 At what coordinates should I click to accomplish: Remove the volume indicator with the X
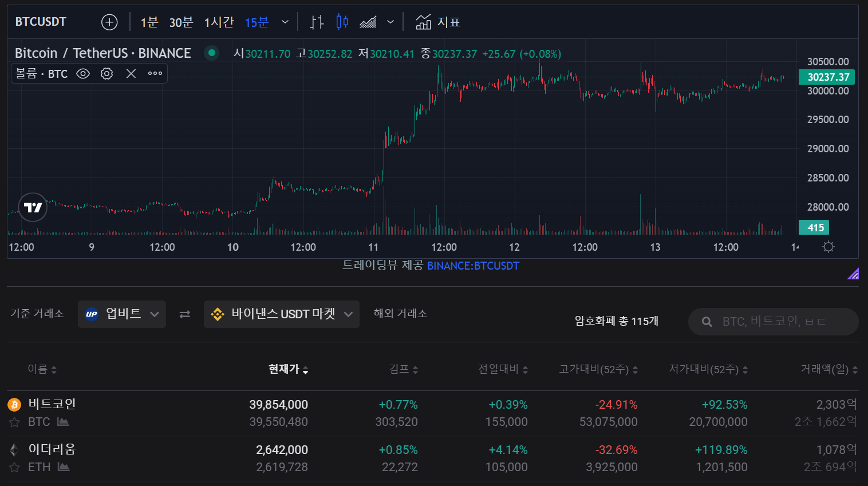131,73
